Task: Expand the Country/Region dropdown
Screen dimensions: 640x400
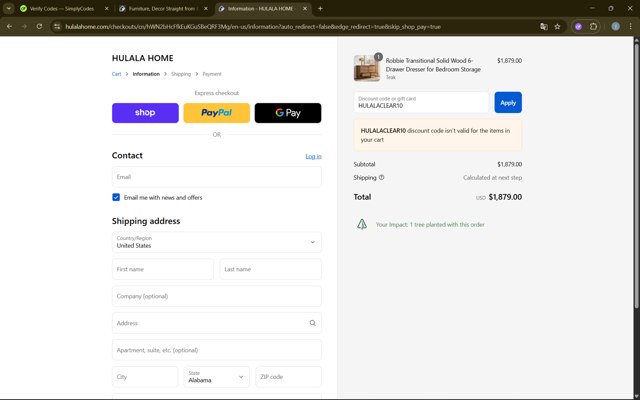Action: pyautogui.click(x=217, y=242)
